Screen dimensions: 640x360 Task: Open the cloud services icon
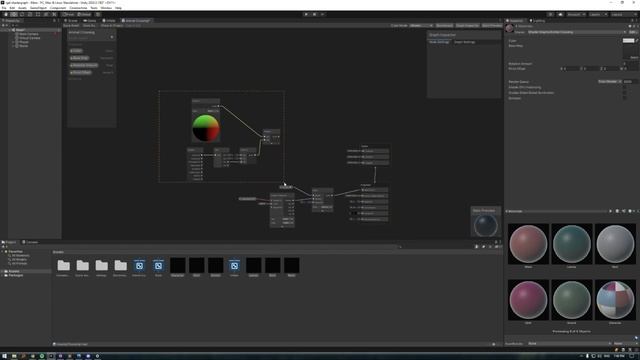(x=560, y=14)
